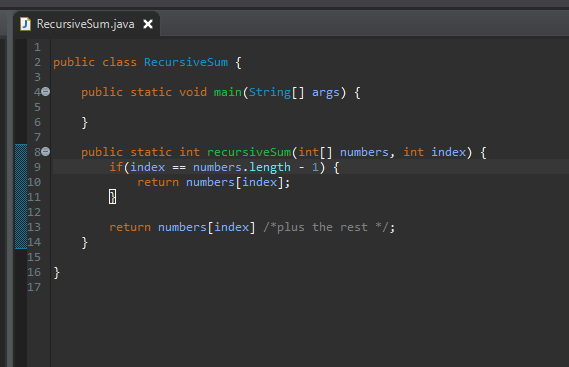Click the Java file icon on the tab
The height and width of the screenshot is (367, 569).
coord(25,24)
